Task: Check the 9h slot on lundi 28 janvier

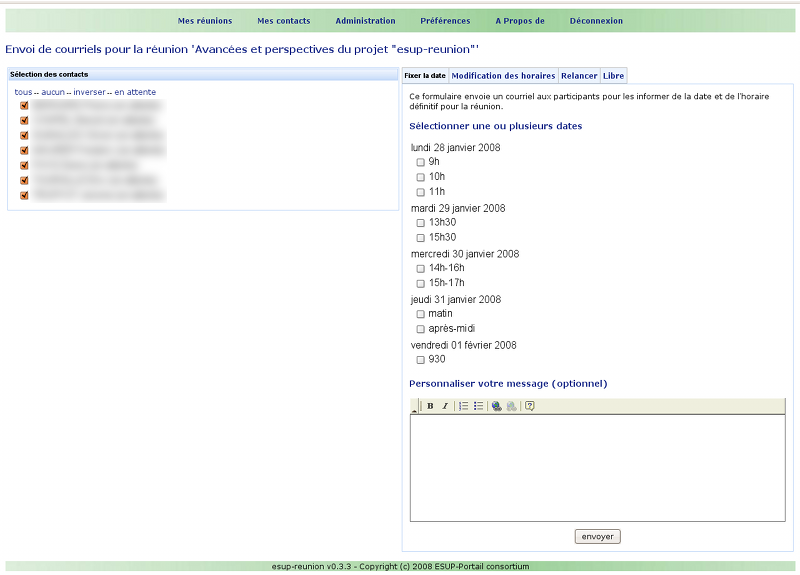Action: 421,162
